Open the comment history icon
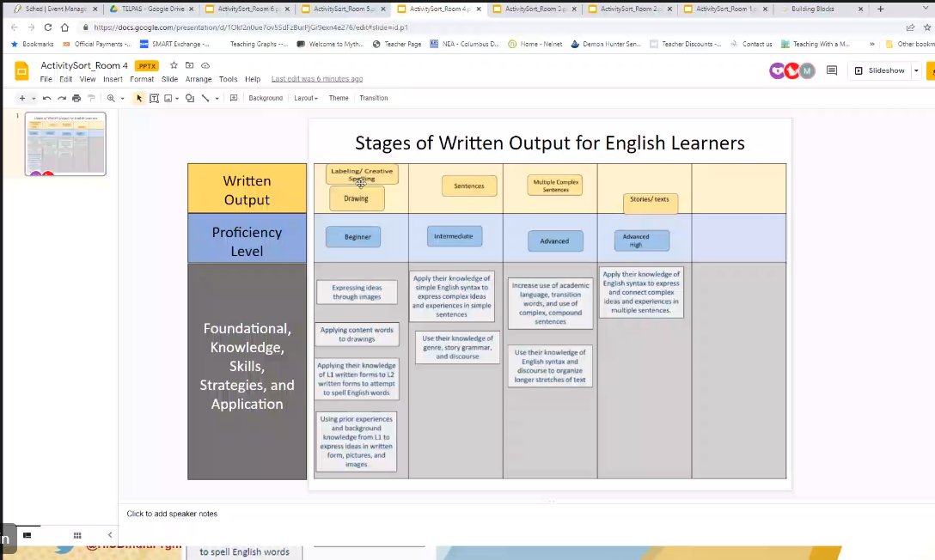 832,70
